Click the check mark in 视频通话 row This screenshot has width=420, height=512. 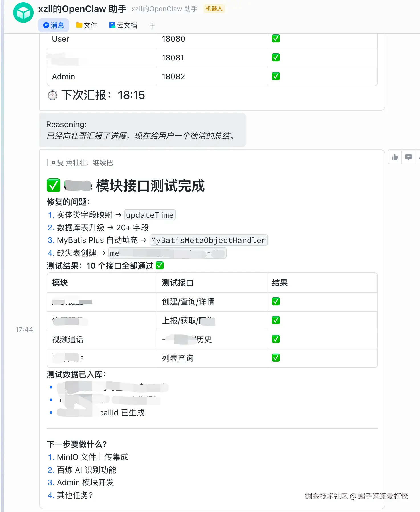click(276, 339)
